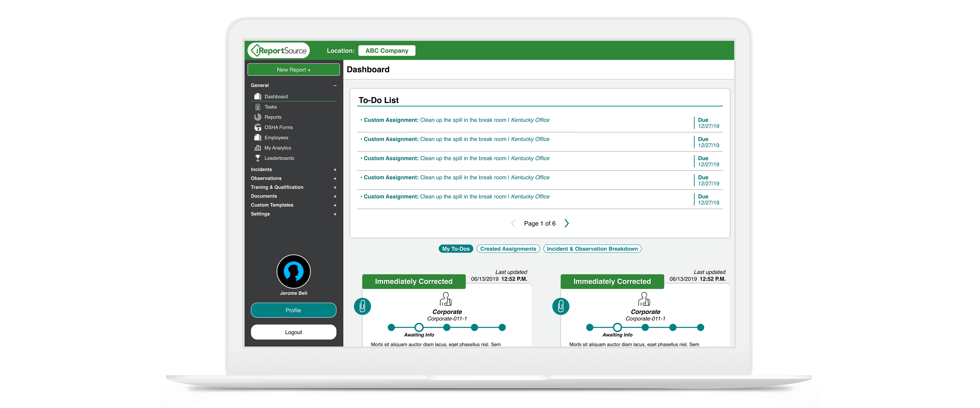Expand the Custom Templates section
980x408 pixels.
pyautogui.click(x=335, y=205)
